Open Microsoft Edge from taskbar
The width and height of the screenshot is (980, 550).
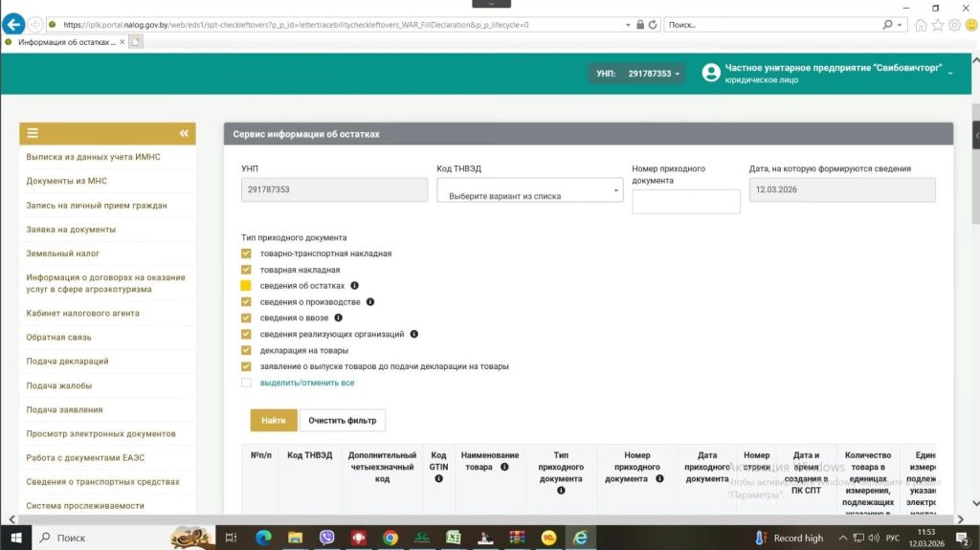[x=263, y=538]
